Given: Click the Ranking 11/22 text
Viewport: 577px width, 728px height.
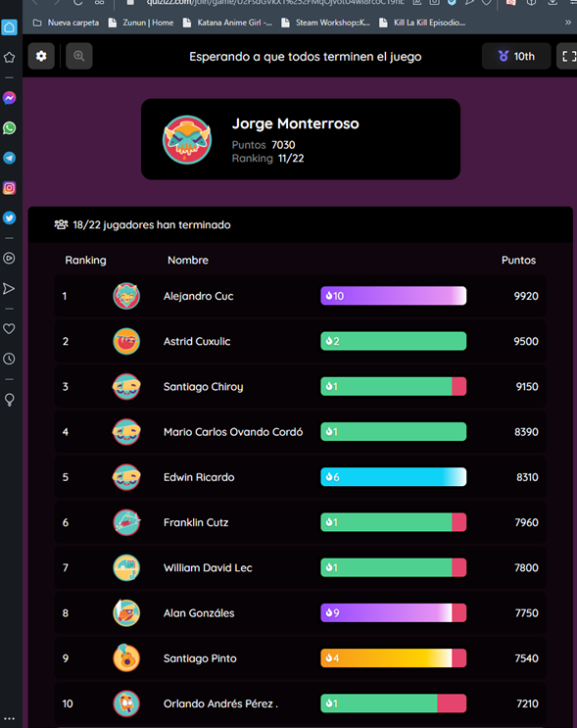Looking at the screenshot, I should point(267,159).
